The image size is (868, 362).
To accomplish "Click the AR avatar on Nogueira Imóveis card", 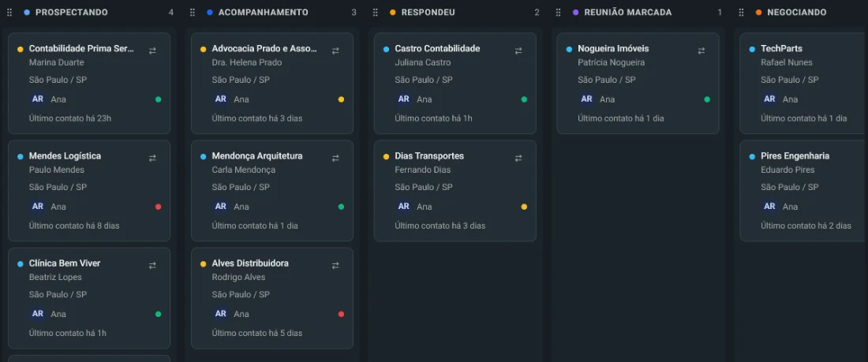I will click(x=587, y=99).
